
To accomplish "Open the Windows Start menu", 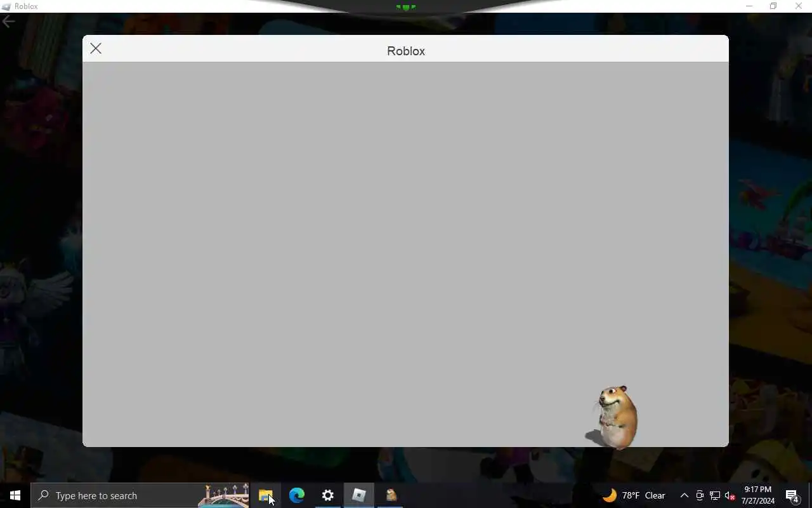I will (15, 495).
